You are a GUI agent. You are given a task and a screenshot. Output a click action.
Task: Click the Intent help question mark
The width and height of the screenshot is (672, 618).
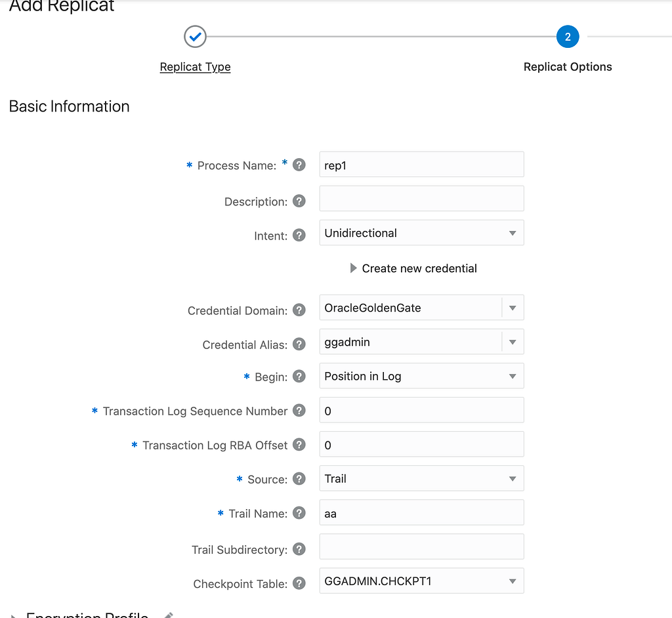[x=299, y=235]
